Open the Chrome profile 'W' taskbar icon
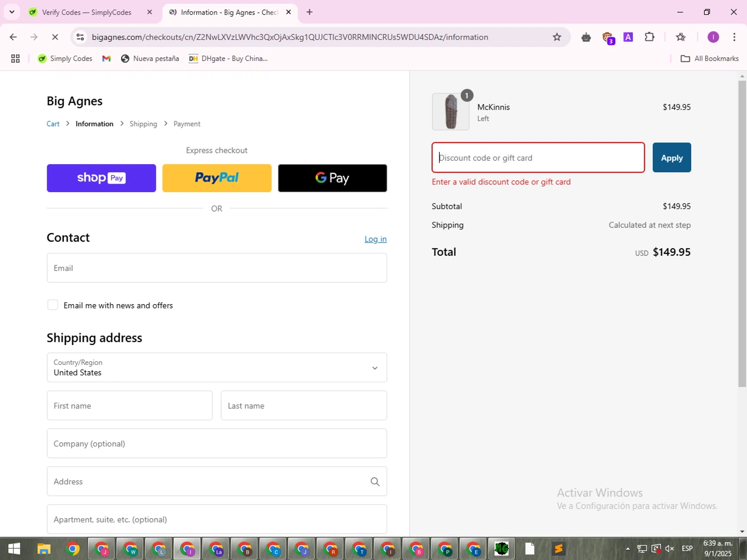Screen dimensions: 747x560 (130, 549)
